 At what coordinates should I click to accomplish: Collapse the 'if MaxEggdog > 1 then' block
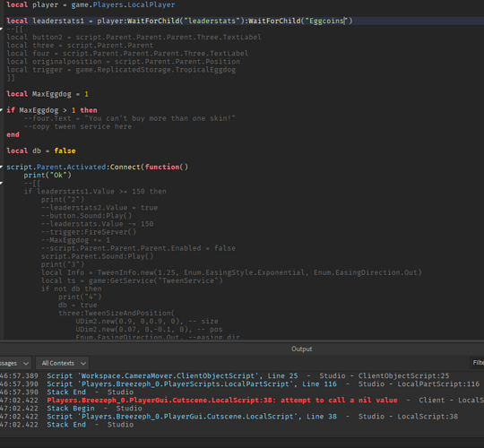click(x=1, y=110)
